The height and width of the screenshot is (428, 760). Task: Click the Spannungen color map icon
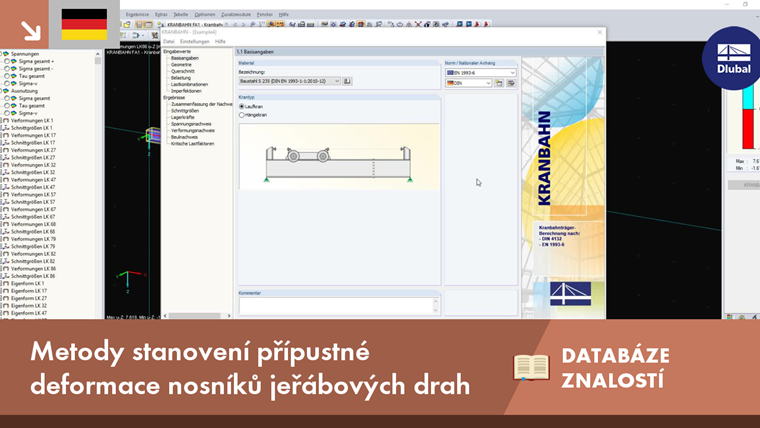(x=6, y=54)
